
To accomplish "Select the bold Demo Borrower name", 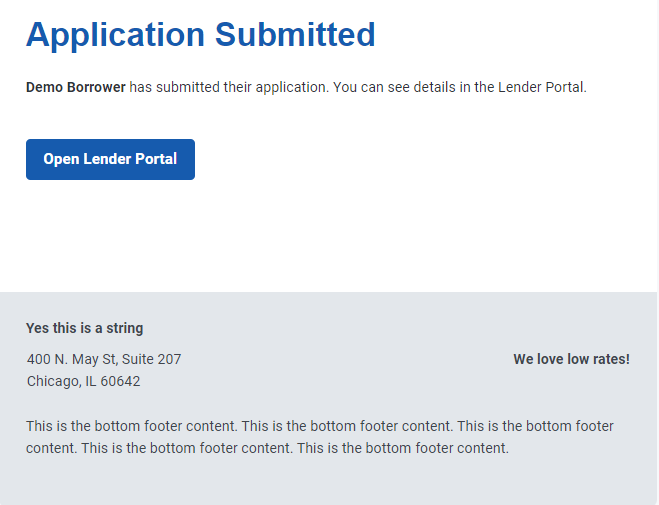I will [76, 87].
